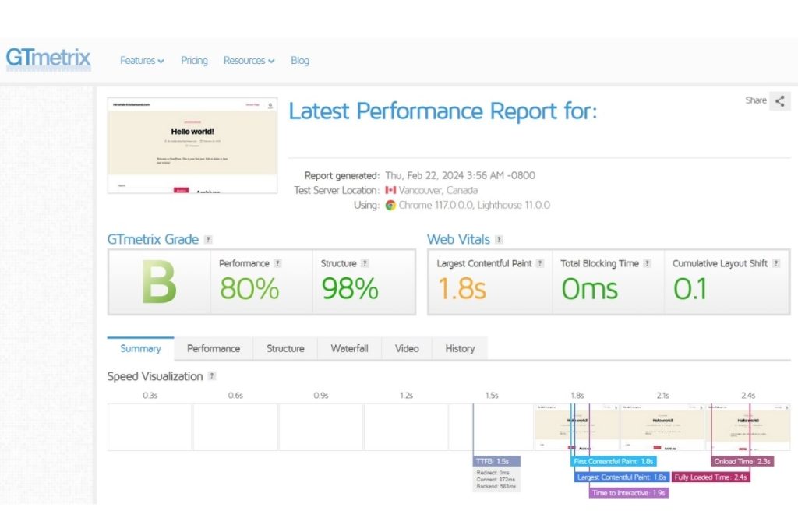Open the Pricing page link
798x532 pixels.
click(x=194, y=61)
